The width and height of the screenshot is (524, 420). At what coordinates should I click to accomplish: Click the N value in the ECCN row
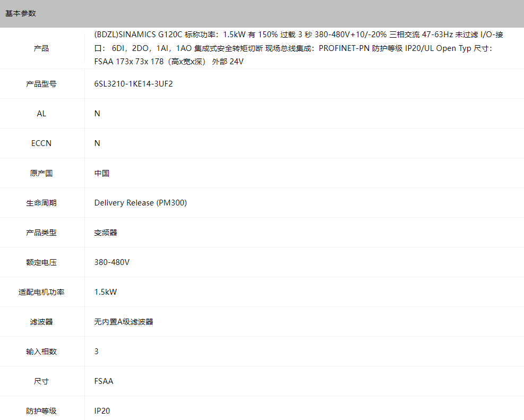click(97, 143)
